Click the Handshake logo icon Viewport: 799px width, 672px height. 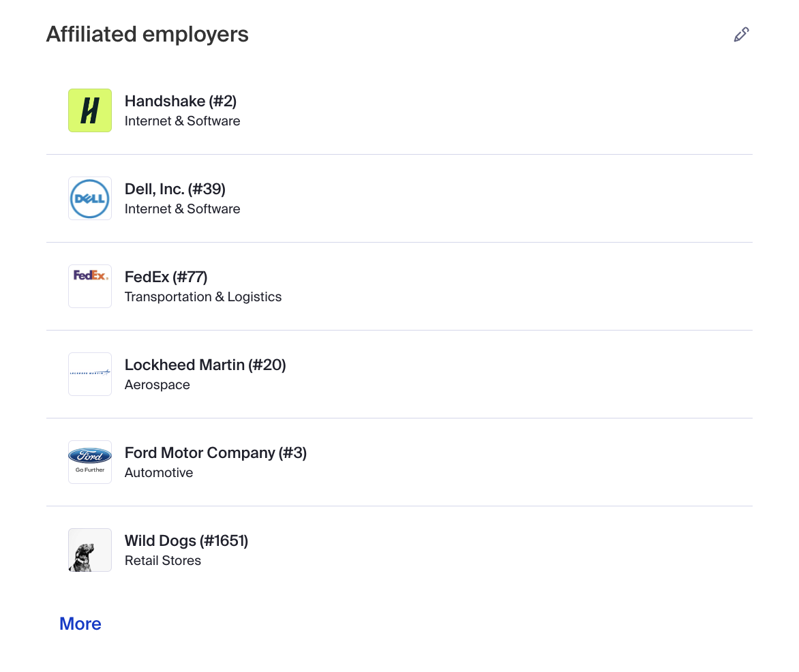90,110
